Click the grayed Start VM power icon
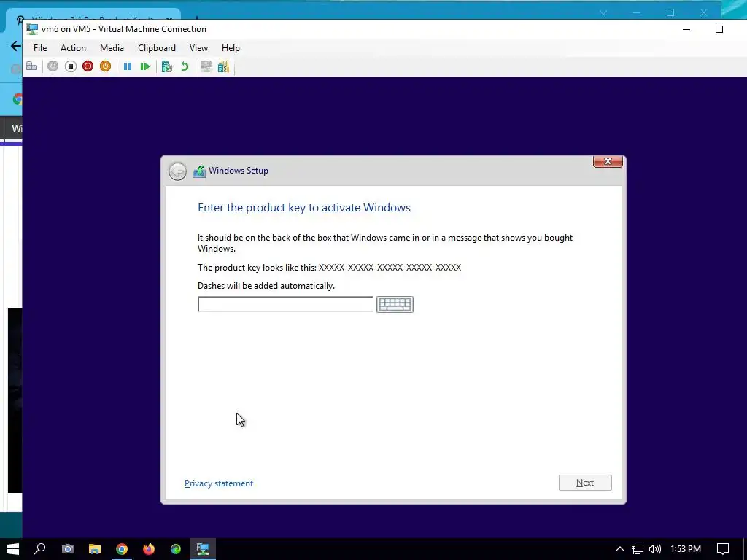747x560 pixels. [x=53, y=66]
